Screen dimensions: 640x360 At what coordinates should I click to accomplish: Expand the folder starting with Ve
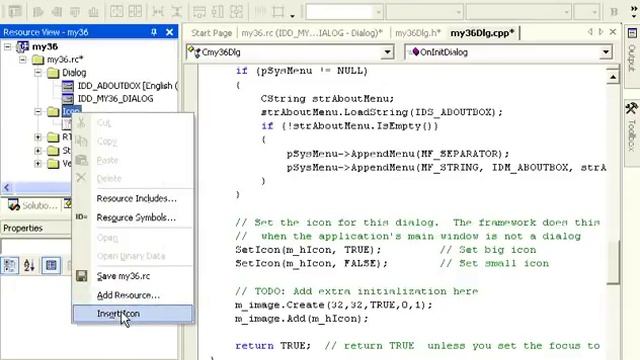tap(38, 164)
